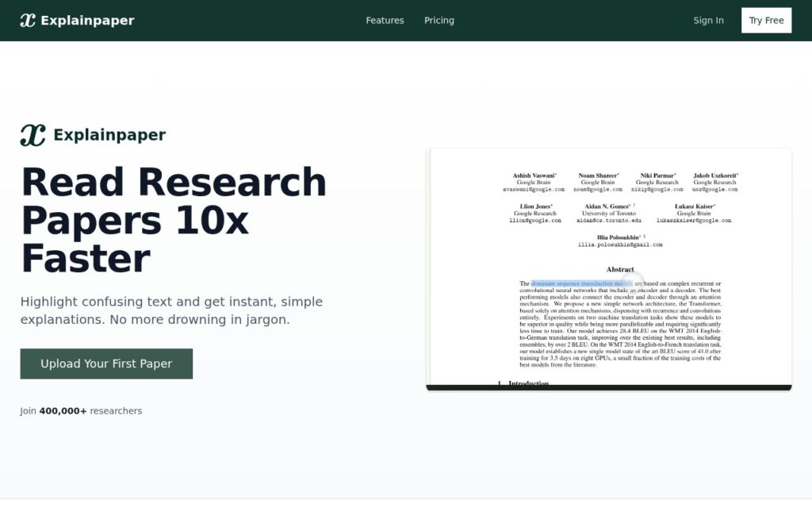Click Noam Shazeer author name in preview
Image resolution: width=812 pixels, height=508 pixels.
click(598, 175)
